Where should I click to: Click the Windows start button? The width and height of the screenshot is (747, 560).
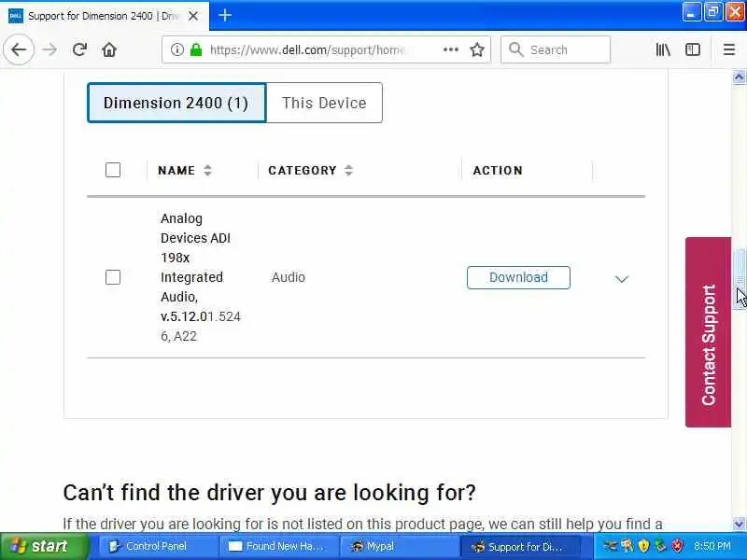coord(44,546)
